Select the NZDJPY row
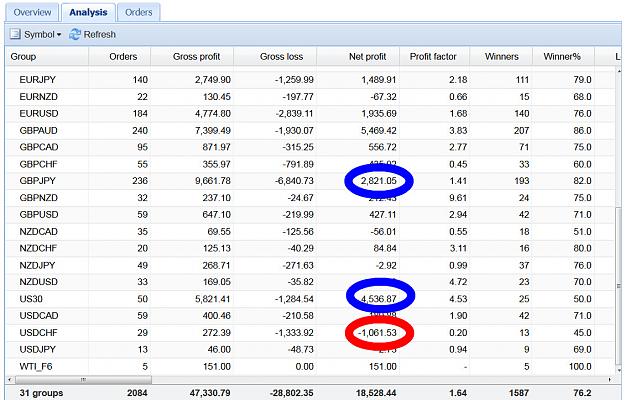 [x=310, y=265]
